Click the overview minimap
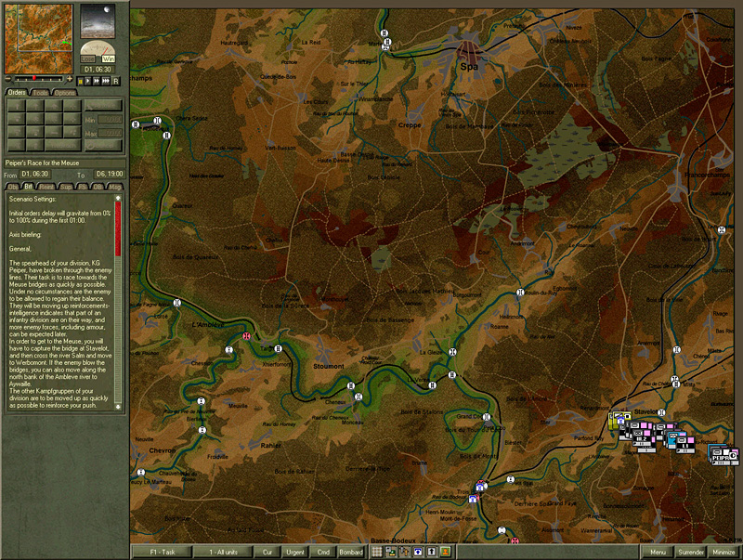The height and width of the screenshot is (560, 743). click(x=39, y=39)
